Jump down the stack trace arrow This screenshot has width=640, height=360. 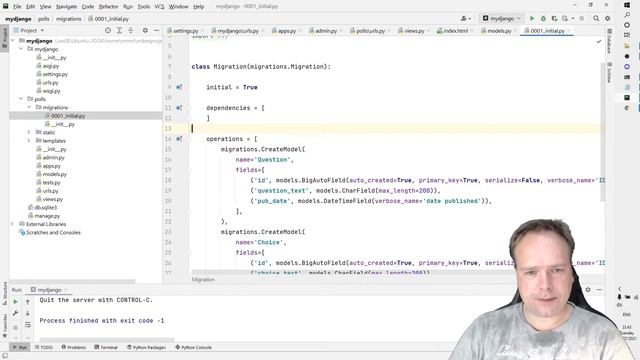pyautogui.click(x=28, y=313)
